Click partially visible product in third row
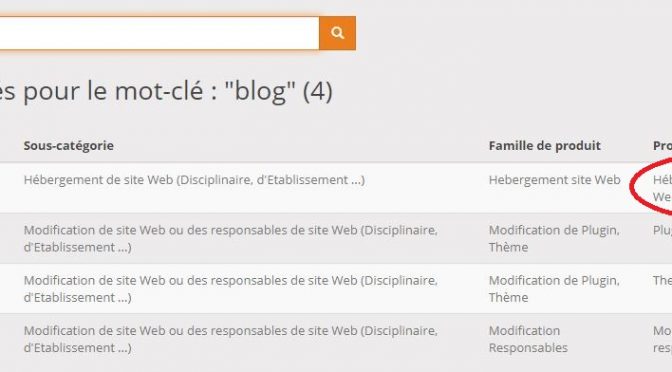 coord(662,280)
